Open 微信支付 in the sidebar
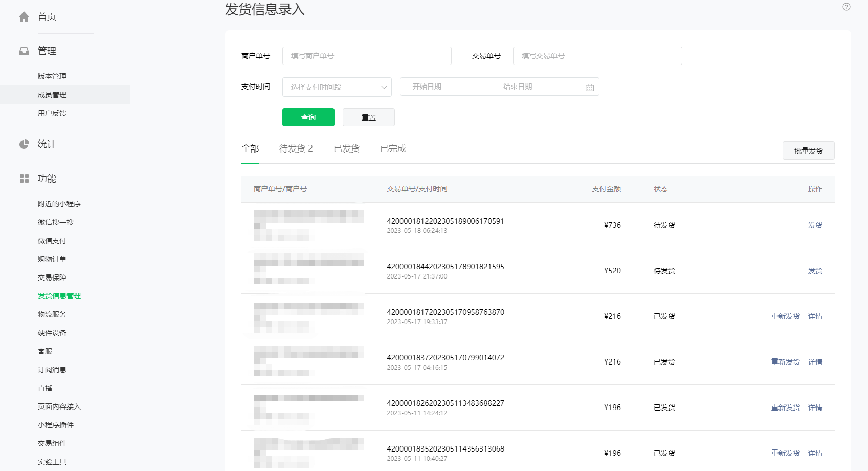 (52, 241)
